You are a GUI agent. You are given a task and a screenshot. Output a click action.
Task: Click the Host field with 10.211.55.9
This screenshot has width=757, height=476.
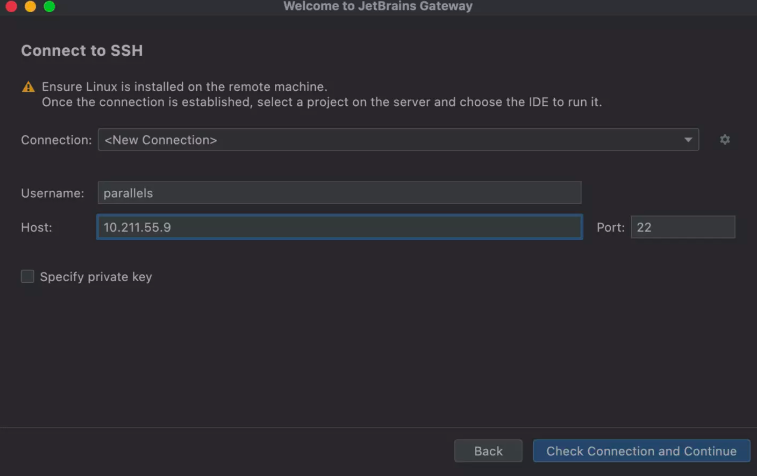click(x=339, y=228)
